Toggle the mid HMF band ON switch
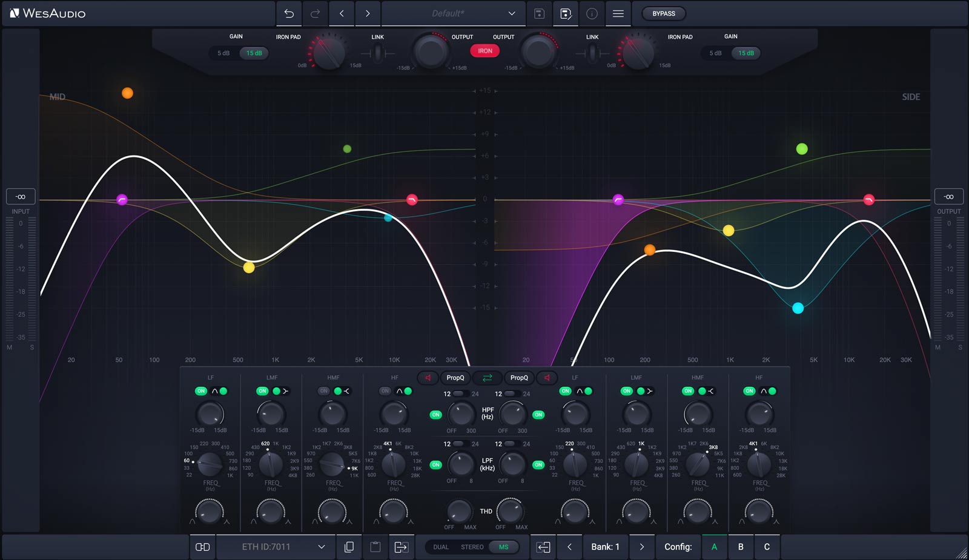The image size is (969, 560). (324, 391)
